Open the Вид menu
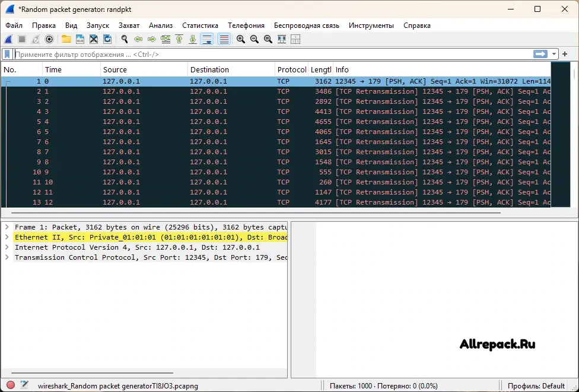The width and height of the screenshot is (579, 392). [x=71, y=26]
